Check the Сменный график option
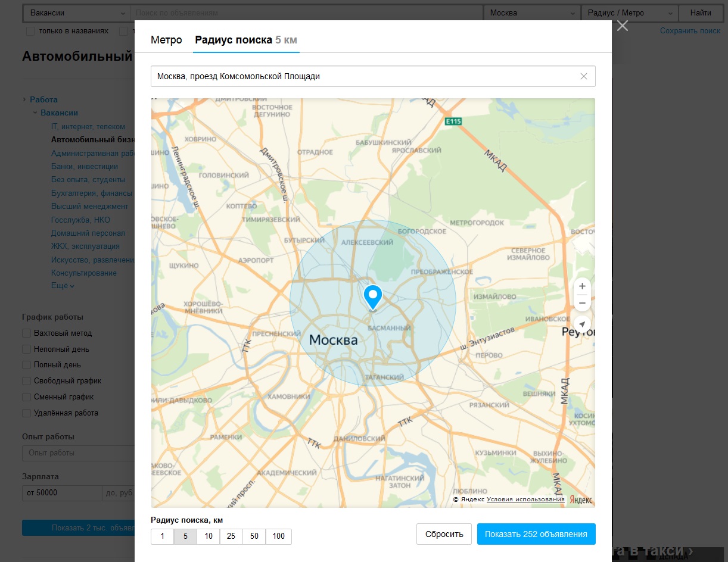This screenshot has width=728, height=562. coord(26,397)
